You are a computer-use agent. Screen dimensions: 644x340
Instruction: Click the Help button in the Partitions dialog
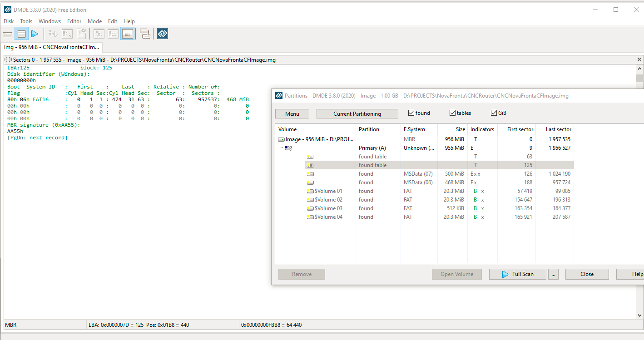630,274
